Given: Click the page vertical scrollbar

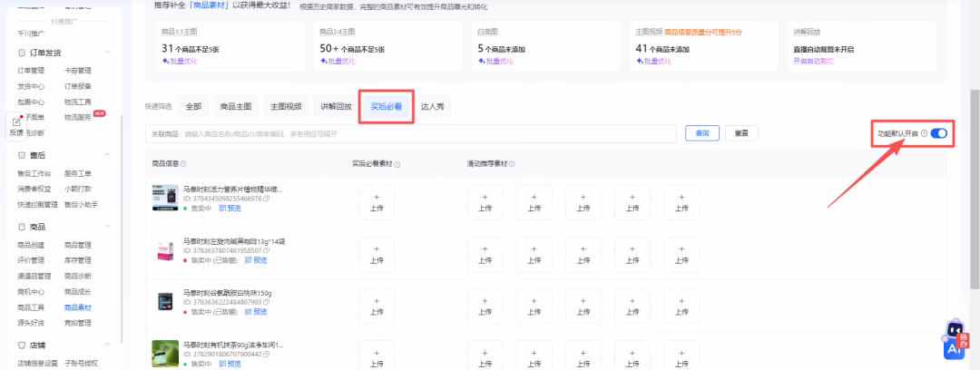Looking at the screenshot, I should pos(974,181).
